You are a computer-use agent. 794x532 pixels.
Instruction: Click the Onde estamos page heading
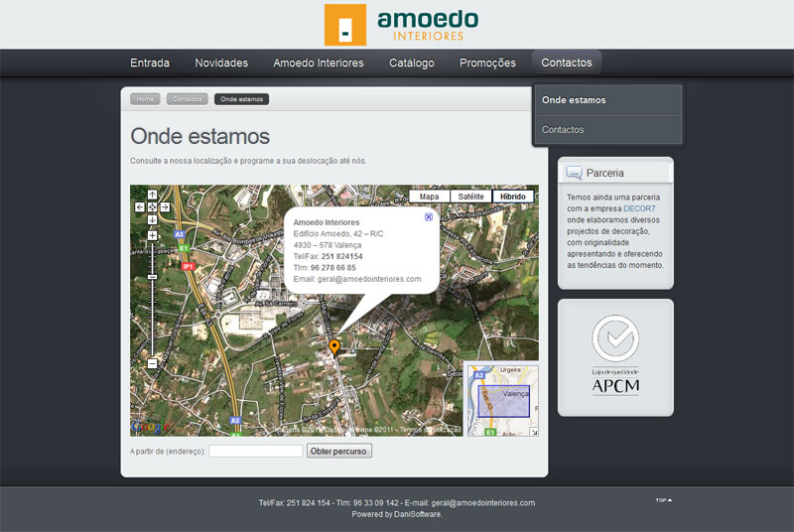coord(200,136)
